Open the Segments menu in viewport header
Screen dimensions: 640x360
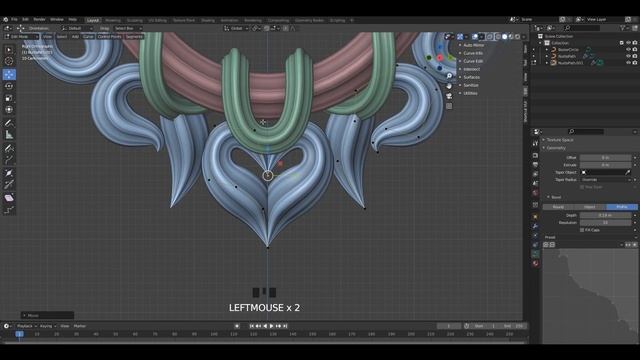pyautogui.click(x=134, y=37)
